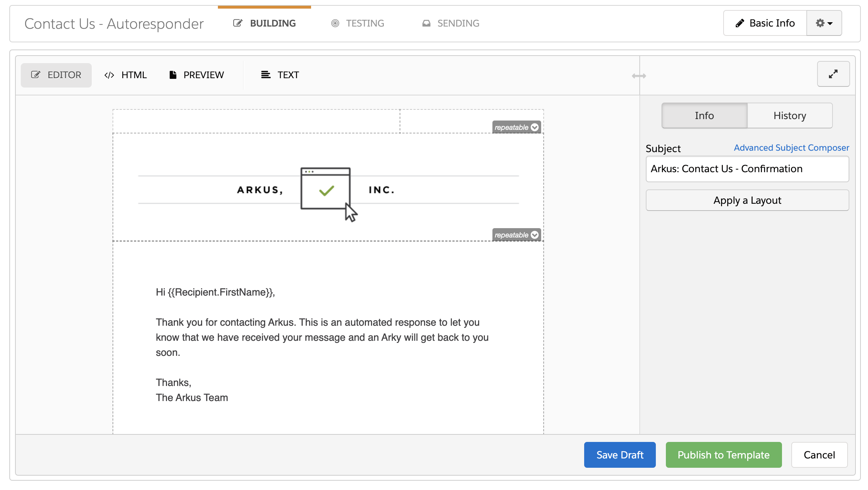Click the expand fullscreen arrows icon
The height and width of the screenshot is (490, 868).
[x=833, y=74]
